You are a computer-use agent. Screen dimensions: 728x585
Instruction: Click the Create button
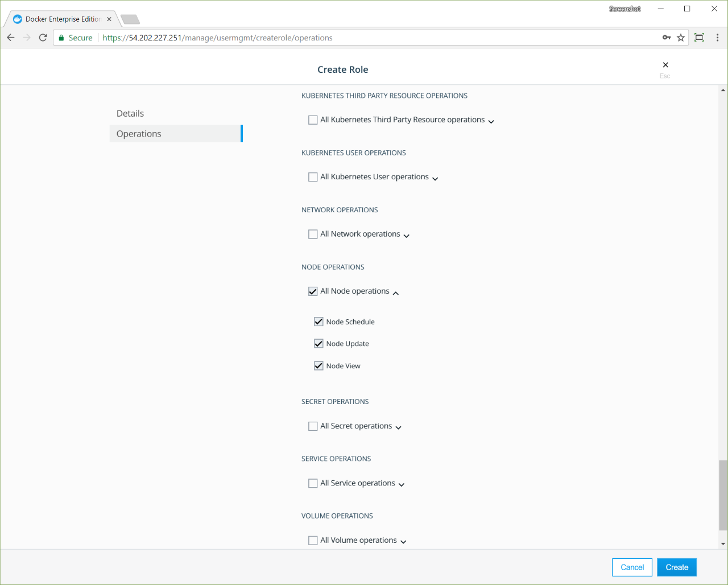pyautogui.click(x=677, y=567)
